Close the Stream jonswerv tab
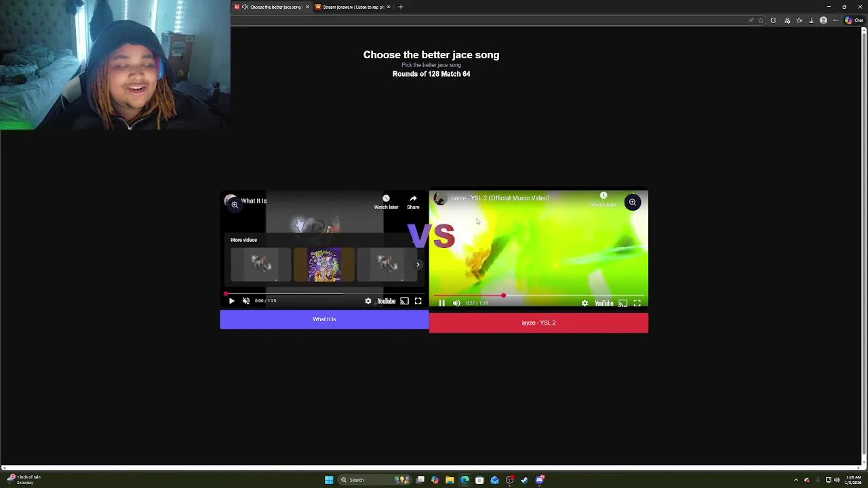This screenshot has height=488, width=868. (x=389, y=7)
